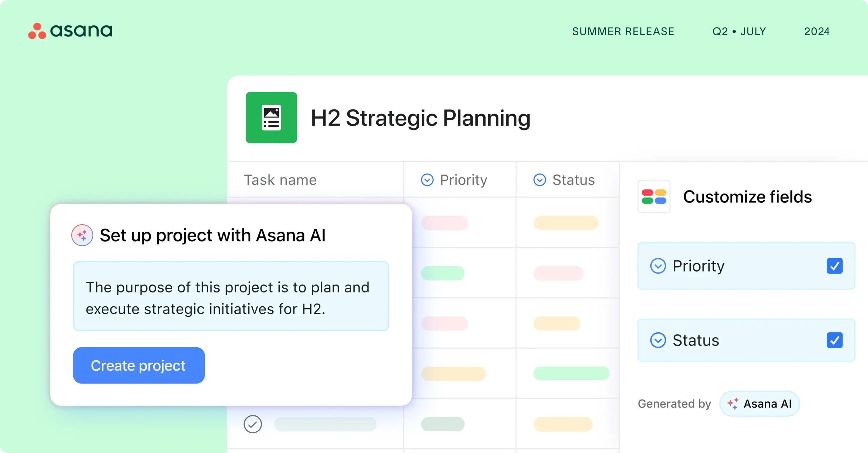Click the Set up project with Asana AI heading

tap(213, 235)
